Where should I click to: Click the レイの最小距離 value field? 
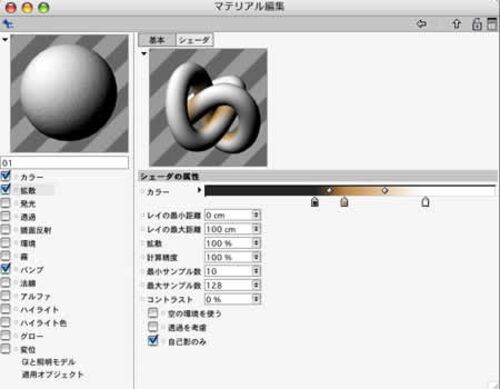pos(228,215)
